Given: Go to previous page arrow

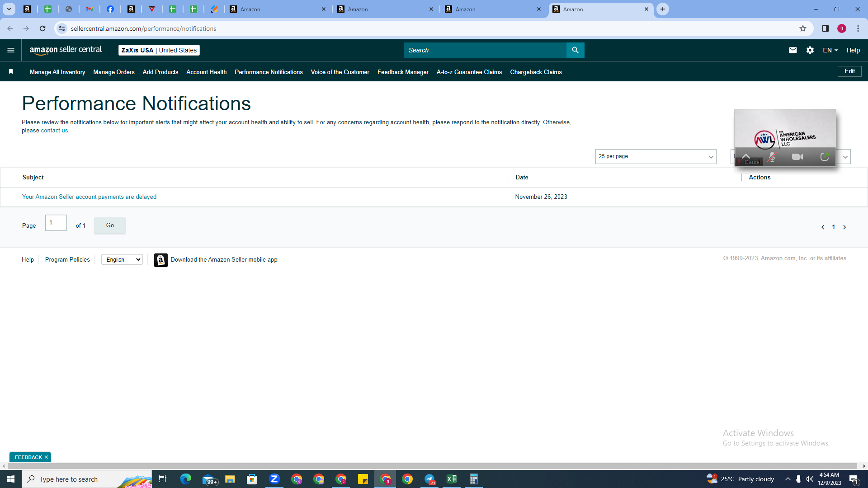Looking at the screenshot, I should click(823, 227).
